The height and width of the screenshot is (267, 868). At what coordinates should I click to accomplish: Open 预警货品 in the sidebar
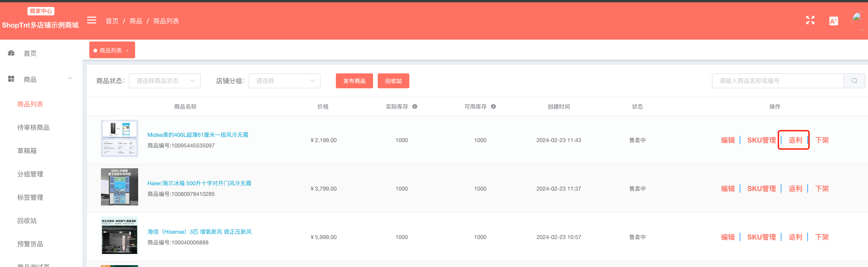click(30, 244)
